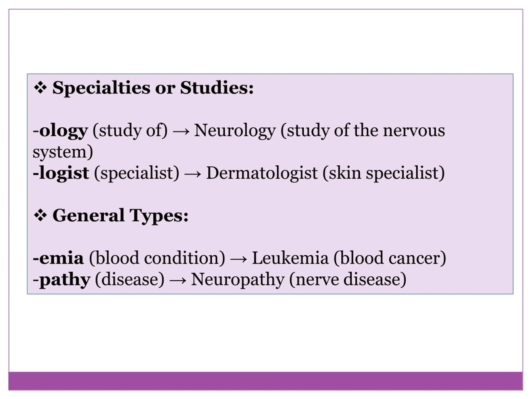This screenshot has width=532, height=399.
Task: Click the bold '-pathy' suffix
Action: (x=62, y=280)
